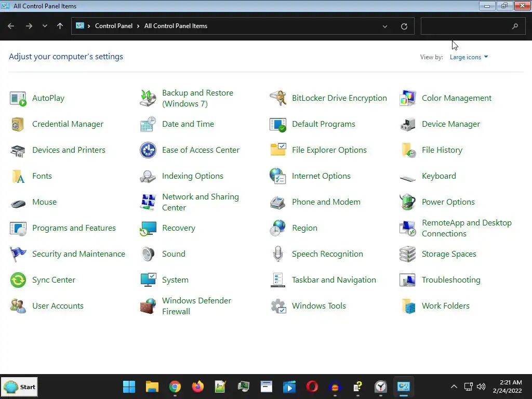This screenshot has width=532, height=399.
Task: Go back with the Back arrow
Action: pos(11,26)
